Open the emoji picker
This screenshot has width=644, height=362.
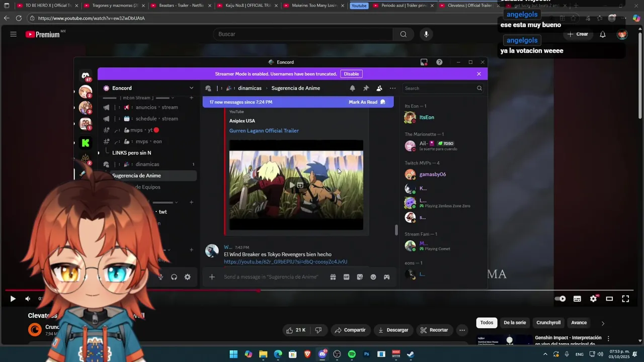coord(373,277)
